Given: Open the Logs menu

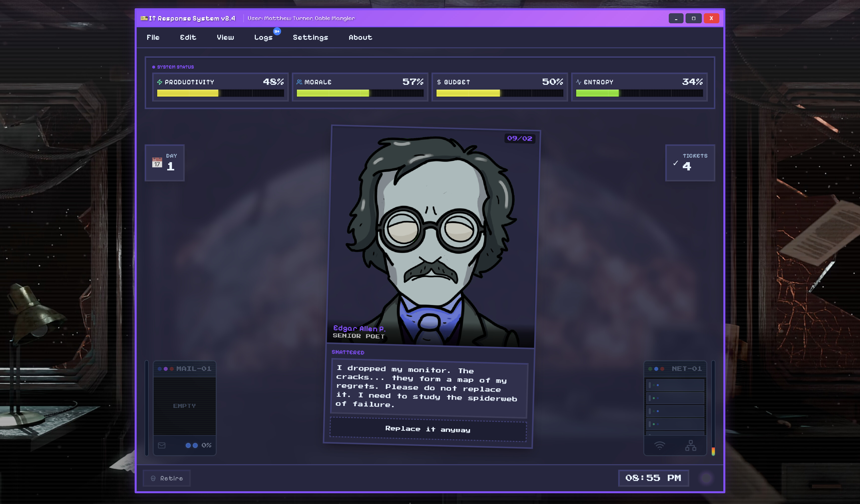Looking at the screenshot, I should coord(263,38).
